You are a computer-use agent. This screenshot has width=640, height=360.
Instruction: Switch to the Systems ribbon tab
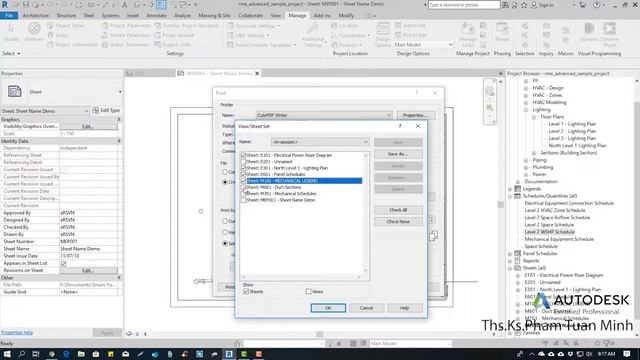tap(110, 16)
